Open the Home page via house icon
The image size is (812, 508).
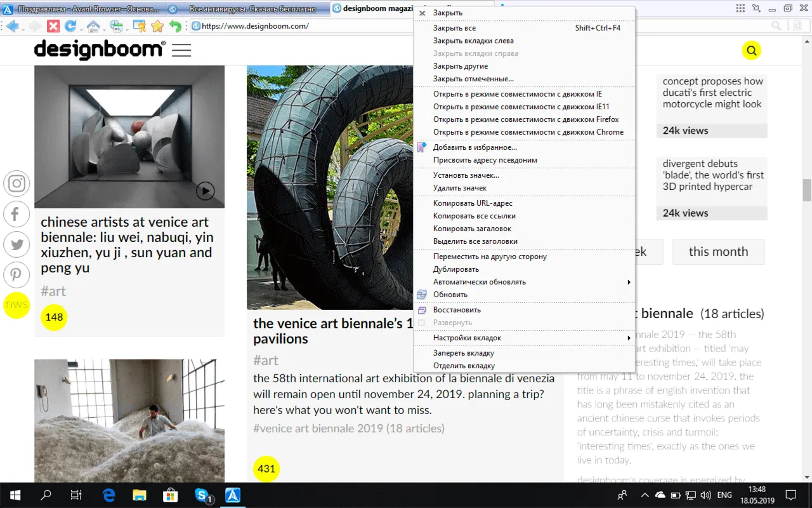click(x=93, y=26)
